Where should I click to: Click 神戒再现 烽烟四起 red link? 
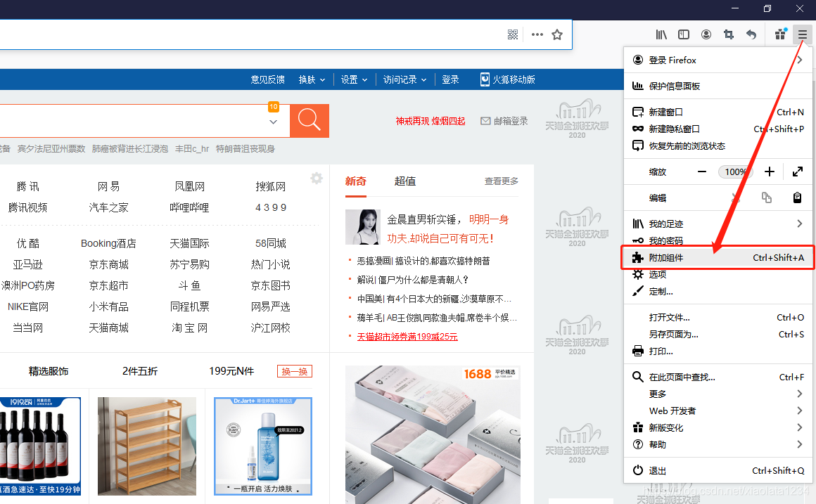click(431, 121)
